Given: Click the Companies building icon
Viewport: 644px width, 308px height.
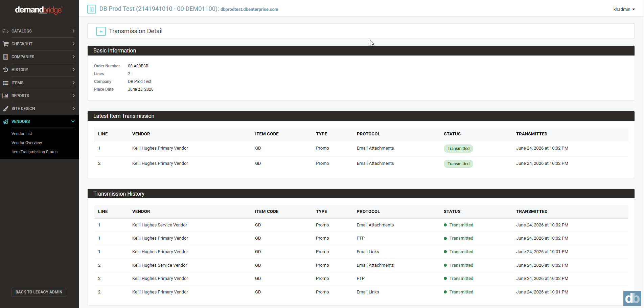Looking at the screenshot, I should [x=5, y=57].
